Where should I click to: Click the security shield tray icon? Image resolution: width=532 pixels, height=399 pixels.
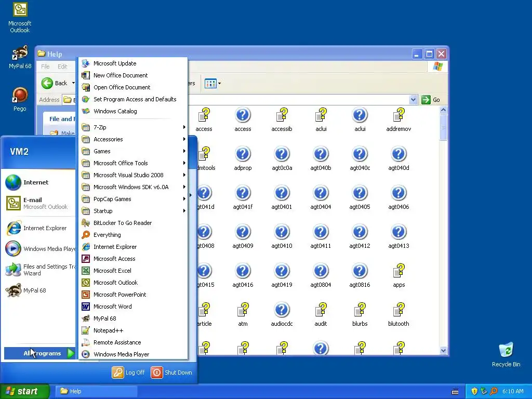tap(474, 391)
